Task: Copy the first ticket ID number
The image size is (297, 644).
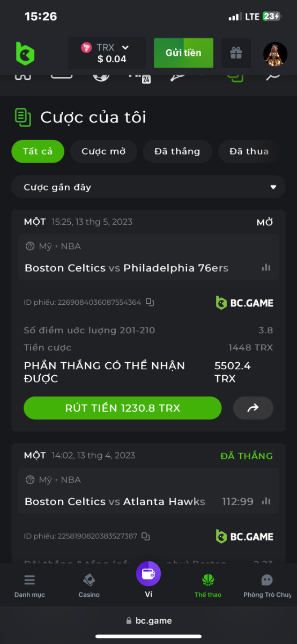Action: [x=150, y=303]
